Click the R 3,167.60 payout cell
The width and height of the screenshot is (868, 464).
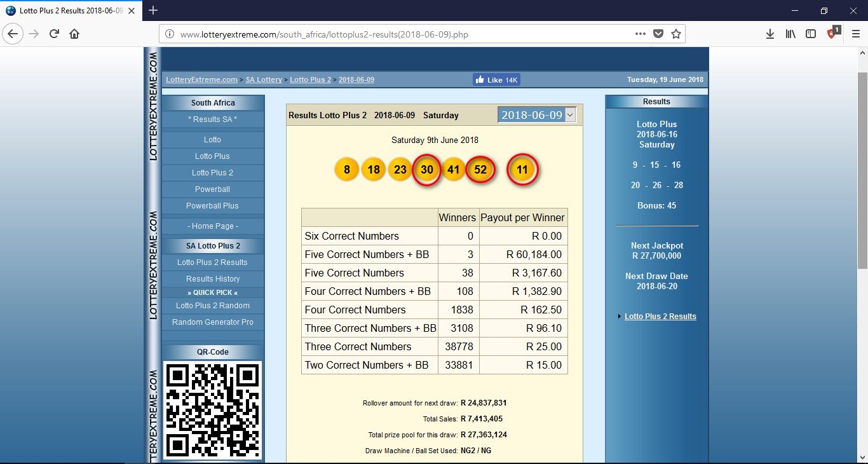(523, 273)
